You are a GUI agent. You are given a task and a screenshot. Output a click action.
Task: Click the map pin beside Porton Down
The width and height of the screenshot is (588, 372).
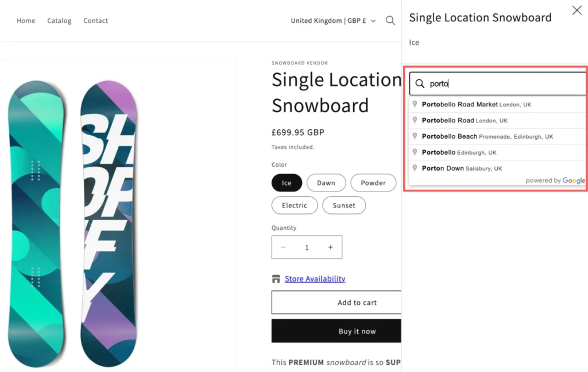415,168
